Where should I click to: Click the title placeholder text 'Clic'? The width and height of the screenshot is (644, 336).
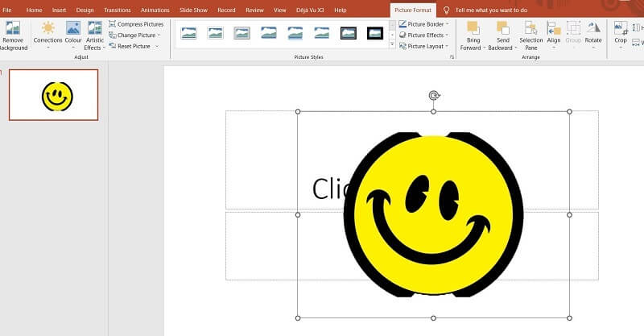click(x=331, y=189)
